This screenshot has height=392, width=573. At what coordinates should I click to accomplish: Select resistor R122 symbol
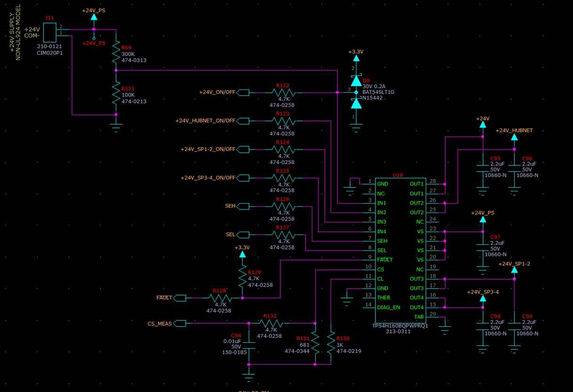(285, 93)
